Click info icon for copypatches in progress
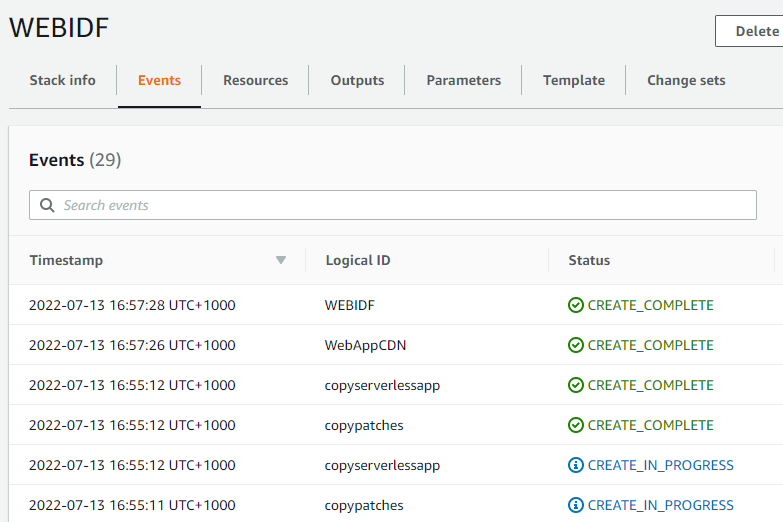783x522 pixels. [x=576, y=505]
